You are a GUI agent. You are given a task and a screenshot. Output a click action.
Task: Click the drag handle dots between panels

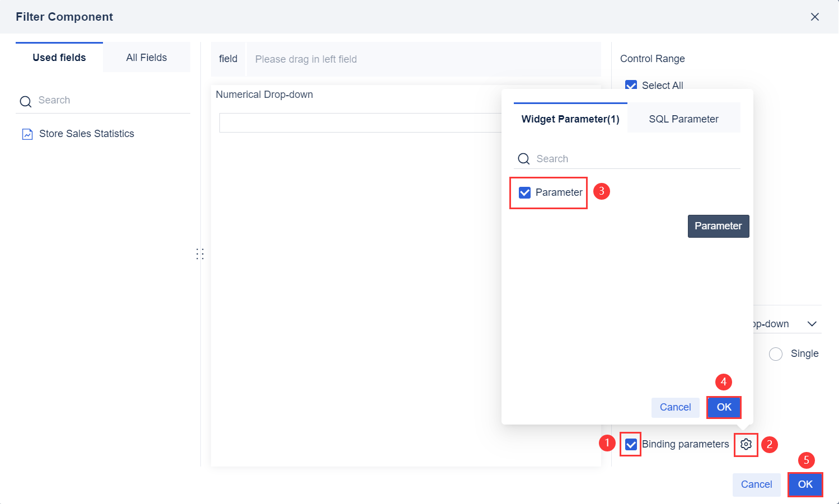(200, 253)
